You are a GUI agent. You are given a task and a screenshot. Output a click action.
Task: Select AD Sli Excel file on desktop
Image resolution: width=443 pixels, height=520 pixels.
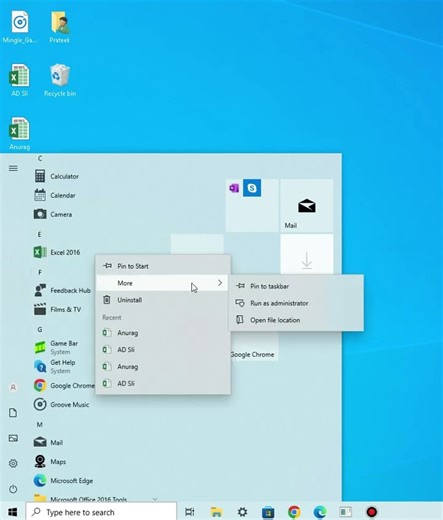pyautogui.click(x=19, y=80)
